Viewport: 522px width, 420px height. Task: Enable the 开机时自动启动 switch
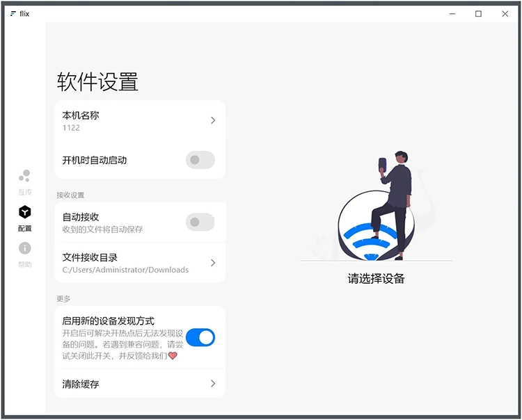(x=200, y=160)
